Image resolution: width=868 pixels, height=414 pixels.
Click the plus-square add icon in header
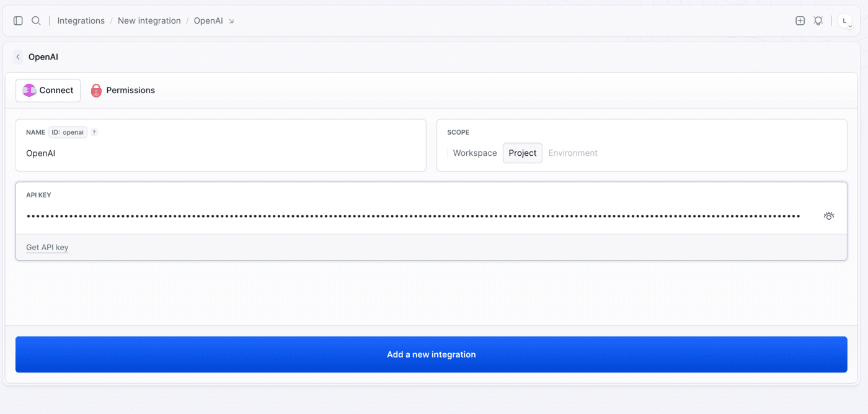800,20
